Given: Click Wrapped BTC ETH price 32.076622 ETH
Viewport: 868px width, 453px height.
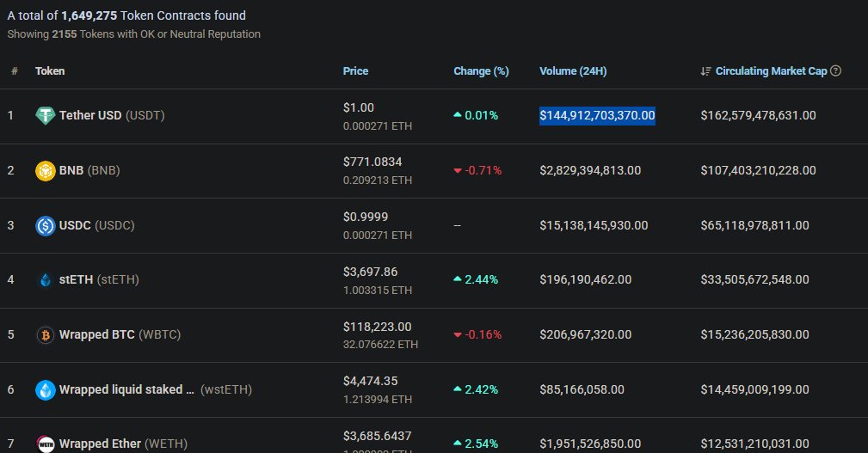Looking at the screenshot, I should 380,345.
